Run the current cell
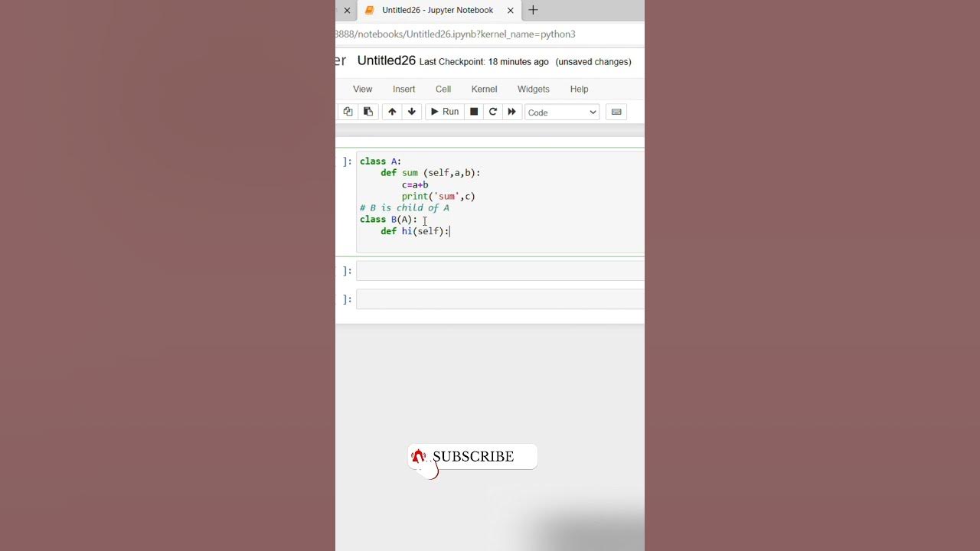Viewport: 980px width, 551px height. click(x=445, y=112)
